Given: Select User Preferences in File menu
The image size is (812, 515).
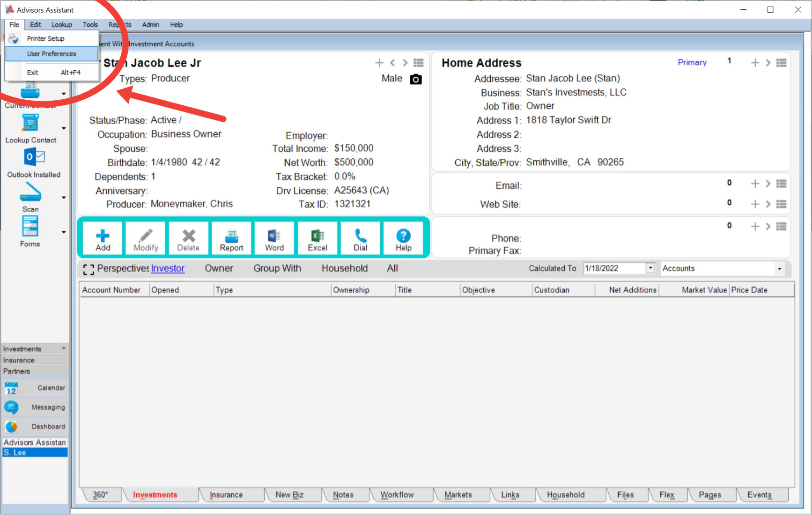Looking at the screenshot, I should [52, 54].
